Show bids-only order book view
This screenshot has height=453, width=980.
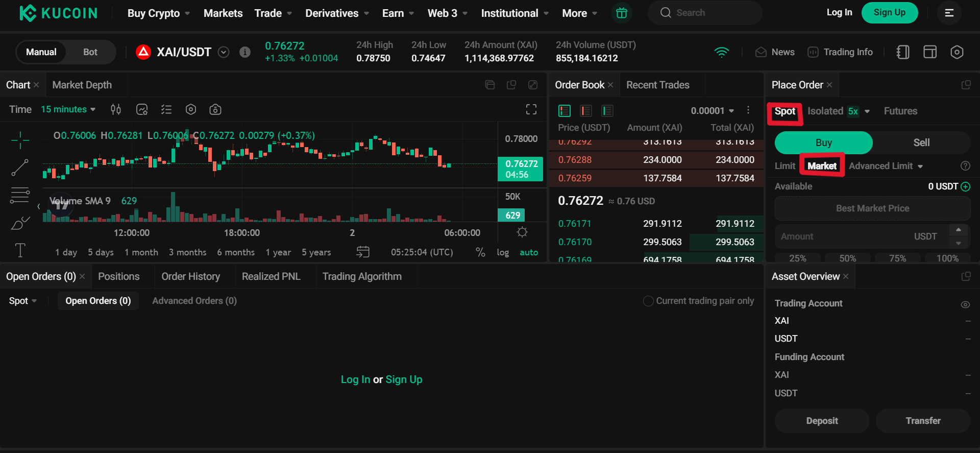pyautogui.click(x=607, y=111)
